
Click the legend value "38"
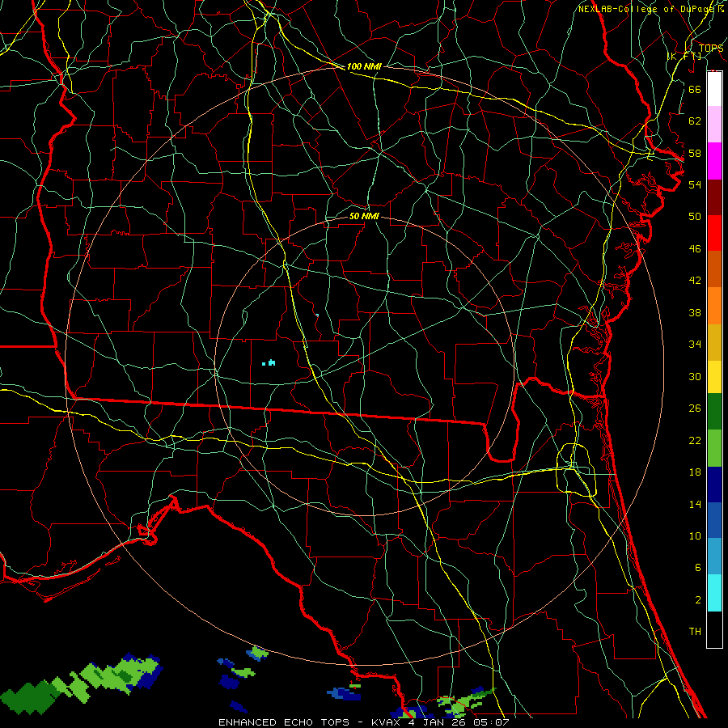695,312
